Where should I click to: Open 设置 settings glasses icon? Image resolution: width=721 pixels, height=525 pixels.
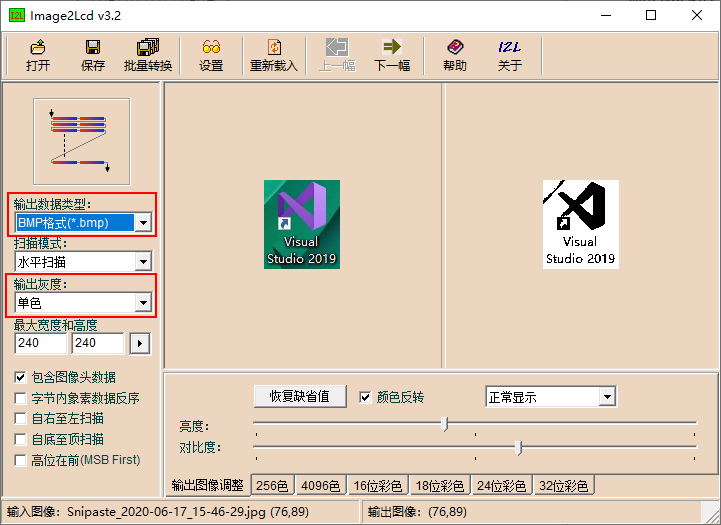(211, 55)
